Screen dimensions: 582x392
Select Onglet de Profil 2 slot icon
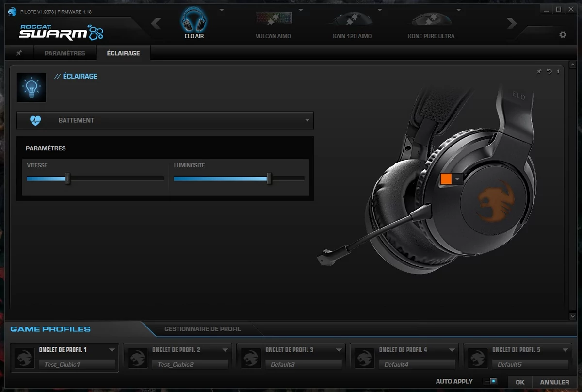[137, 358]
